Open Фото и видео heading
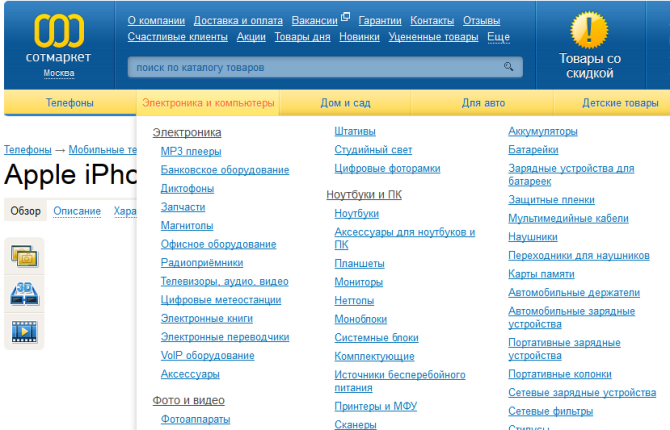670x430 pixels. pyautogui.click(x=188, y=401)
